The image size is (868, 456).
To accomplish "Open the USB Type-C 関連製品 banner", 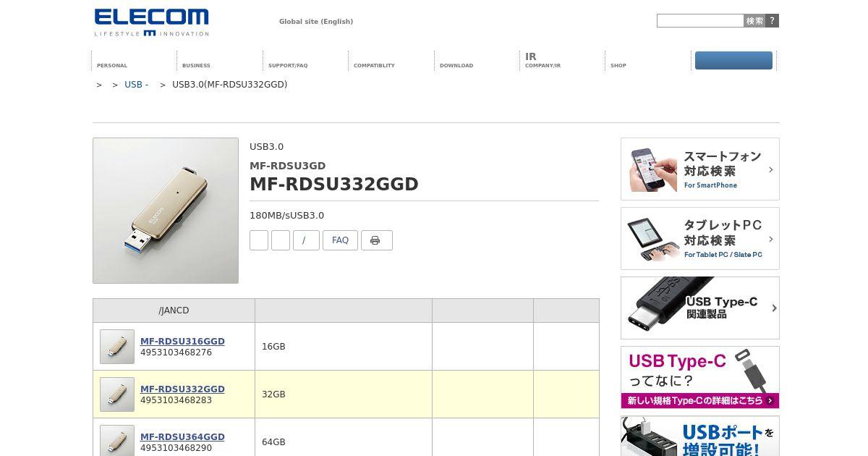I will tap(700, 308).
